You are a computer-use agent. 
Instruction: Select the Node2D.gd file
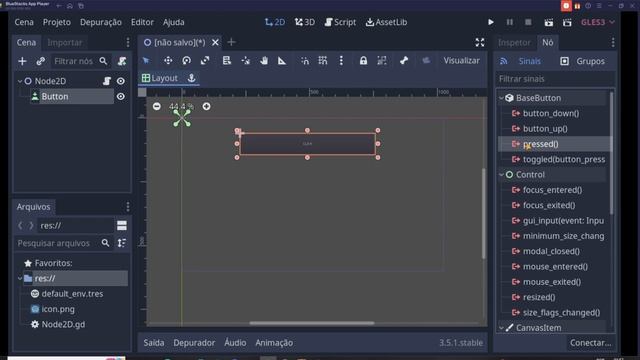tap(63, 324)
